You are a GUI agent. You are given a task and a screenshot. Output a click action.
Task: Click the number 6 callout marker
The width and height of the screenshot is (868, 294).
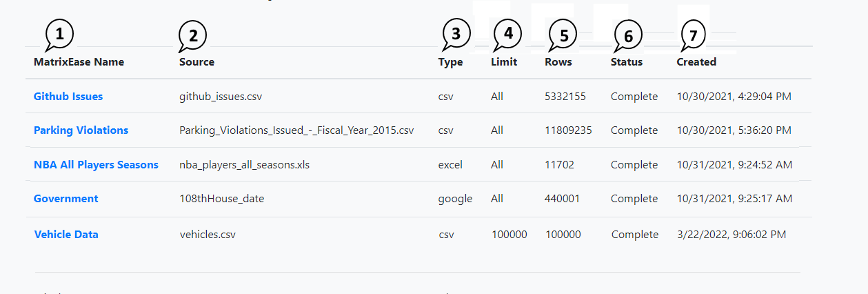pos(628,36)
